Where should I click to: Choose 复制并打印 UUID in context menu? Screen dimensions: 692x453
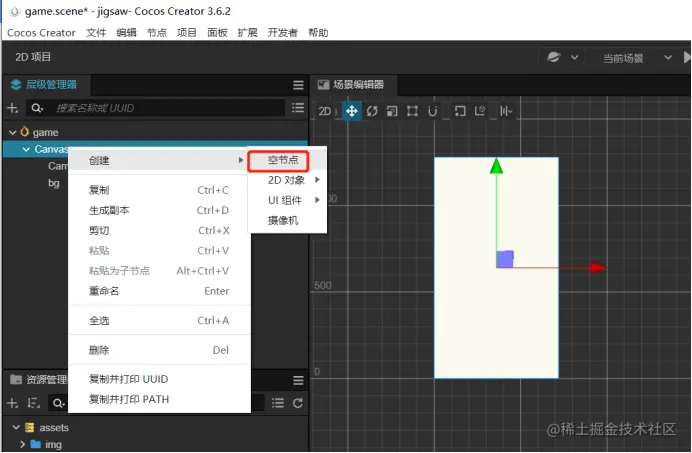[159, 379]
